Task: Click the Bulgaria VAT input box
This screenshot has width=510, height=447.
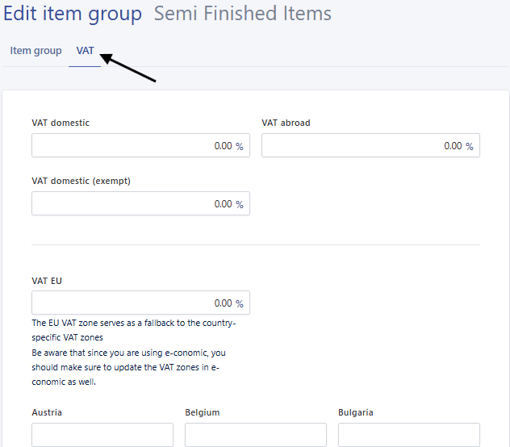Action: point(409,435)
